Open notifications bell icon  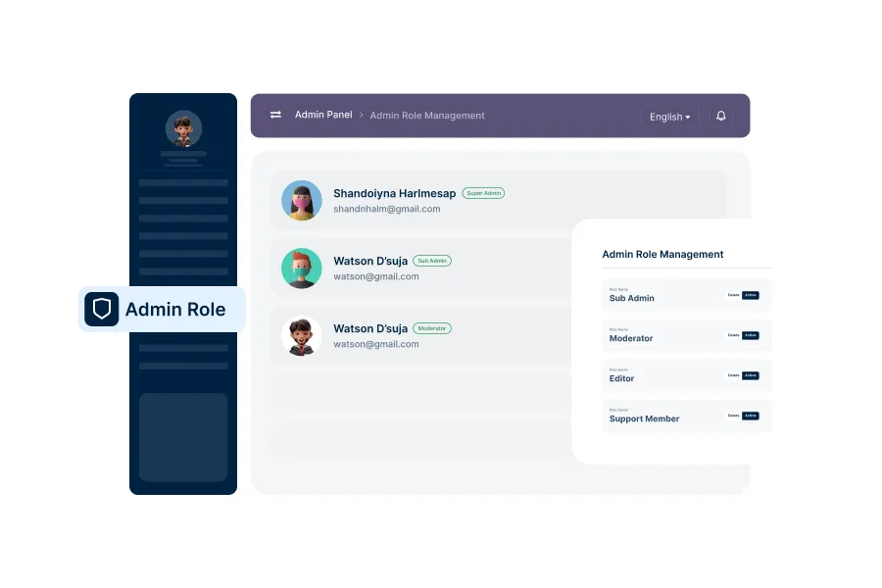coord(721,116)
